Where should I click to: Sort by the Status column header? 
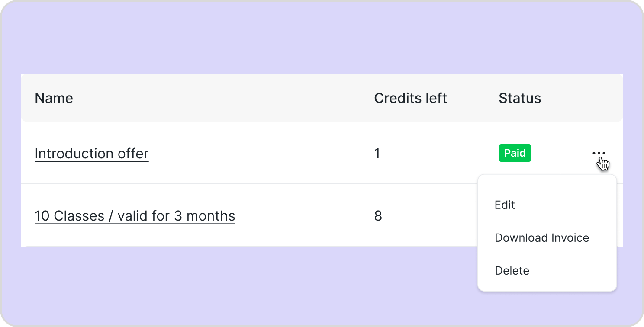520,98
